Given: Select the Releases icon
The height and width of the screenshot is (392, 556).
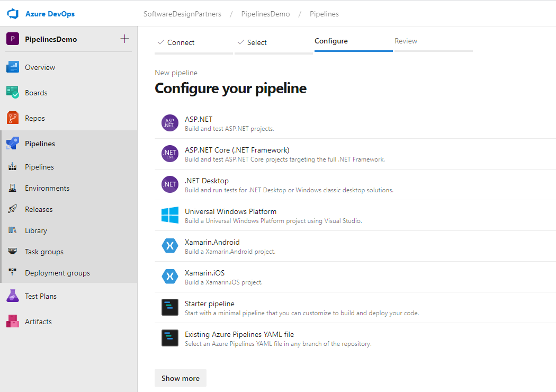Looking at the screenshot, I should click(x=12, y=209).
